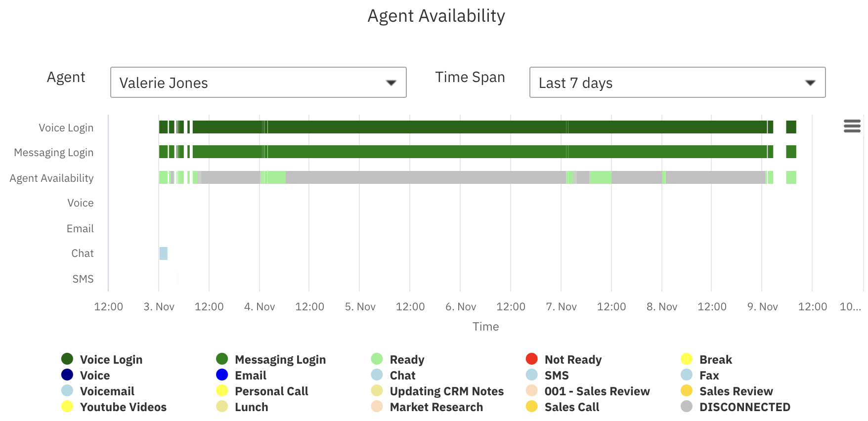Click the Personal Call yellow color swatch
The width and height of the screenshot is (868, 421).
[222, 391]
